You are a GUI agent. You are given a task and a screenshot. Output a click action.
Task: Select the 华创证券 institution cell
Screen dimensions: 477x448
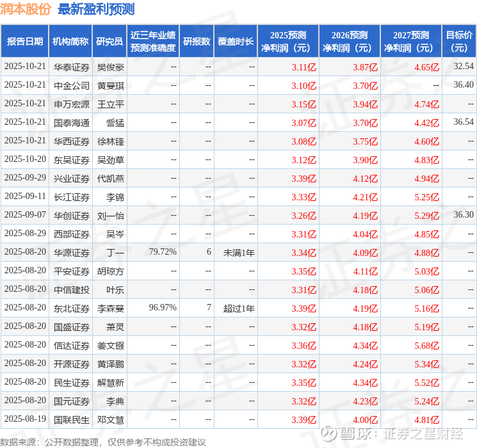(x=72, y=216)
